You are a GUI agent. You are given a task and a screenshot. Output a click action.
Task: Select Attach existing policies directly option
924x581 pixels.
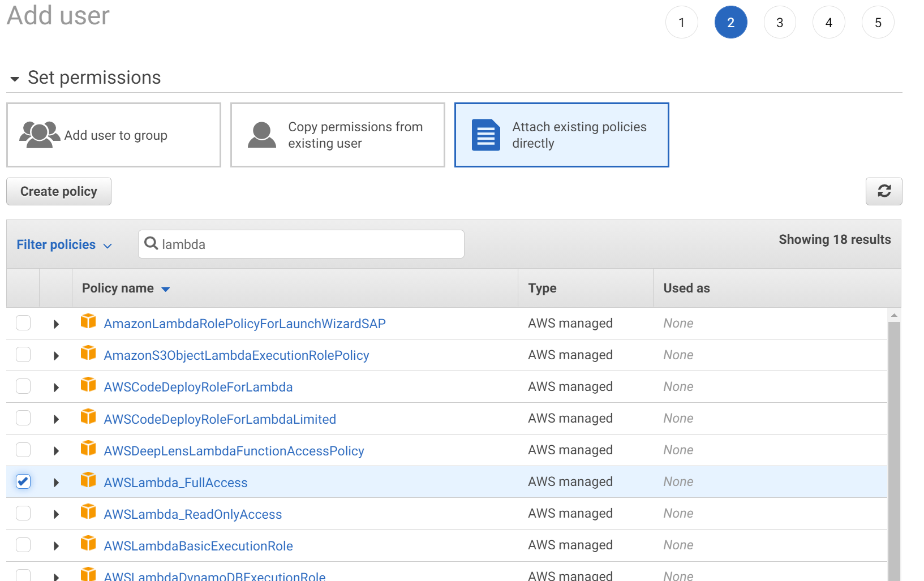click(x=562, y=135)
